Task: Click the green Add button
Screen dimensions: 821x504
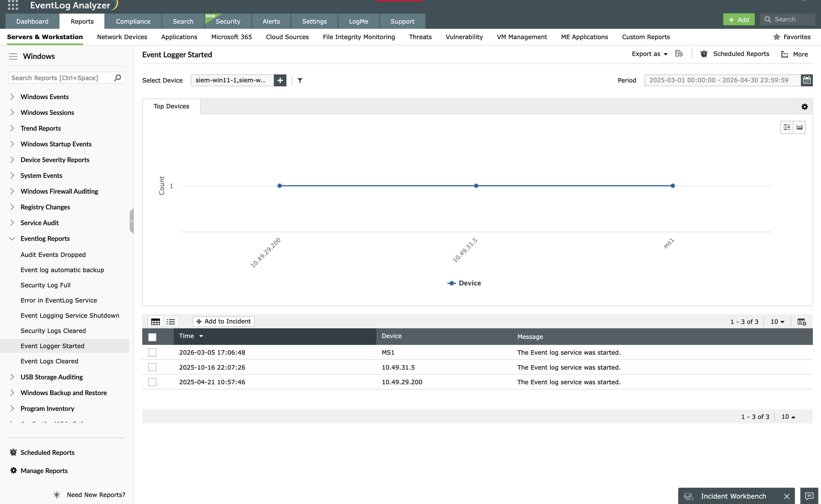Action: pyautogui.click(x=738, y=19)
